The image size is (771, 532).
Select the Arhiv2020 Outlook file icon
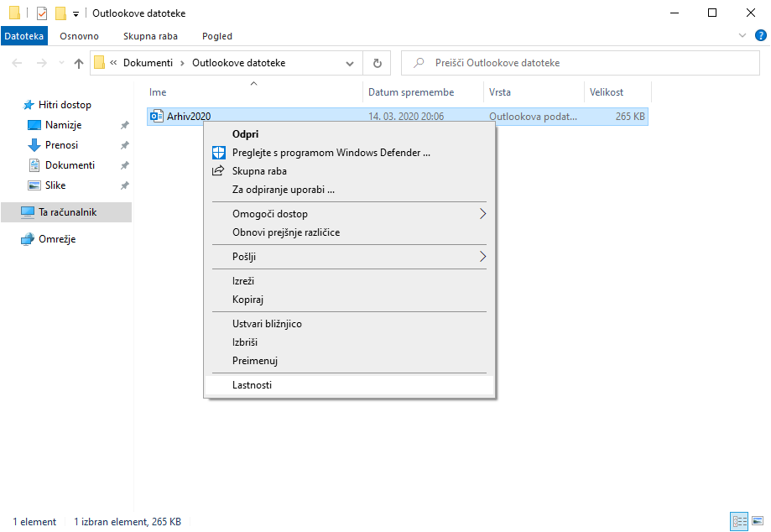click(157, 117)
